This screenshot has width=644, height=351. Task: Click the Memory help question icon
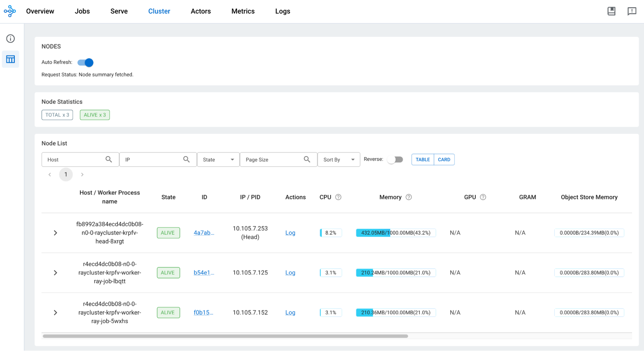[409, 197]
